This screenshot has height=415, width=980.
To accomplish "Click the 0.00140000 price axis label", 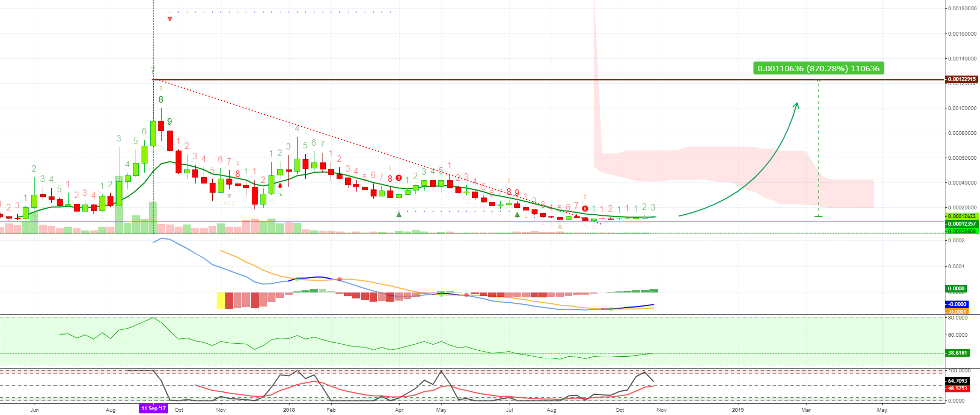I will [962, 58].
